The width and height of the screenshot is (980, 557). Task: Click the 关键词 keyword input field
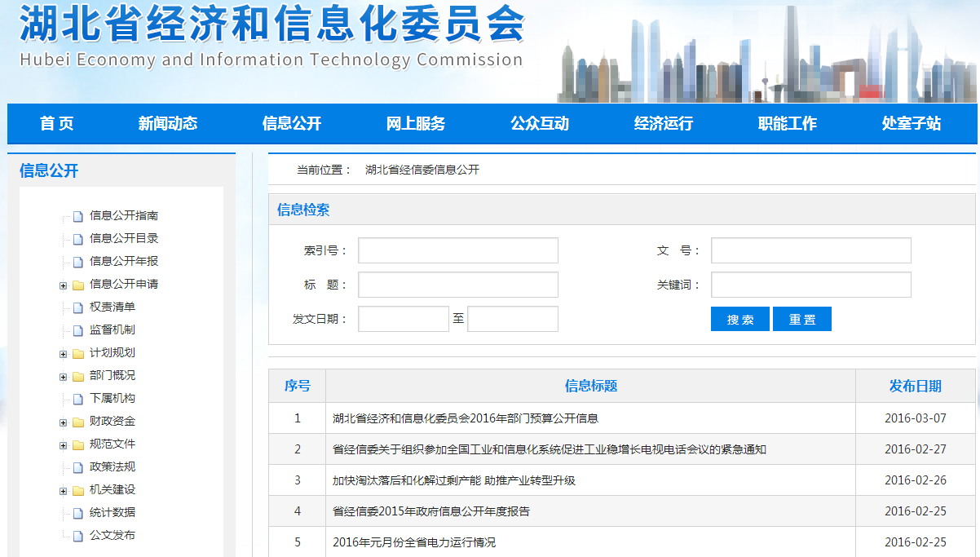(x=810, y=285)
